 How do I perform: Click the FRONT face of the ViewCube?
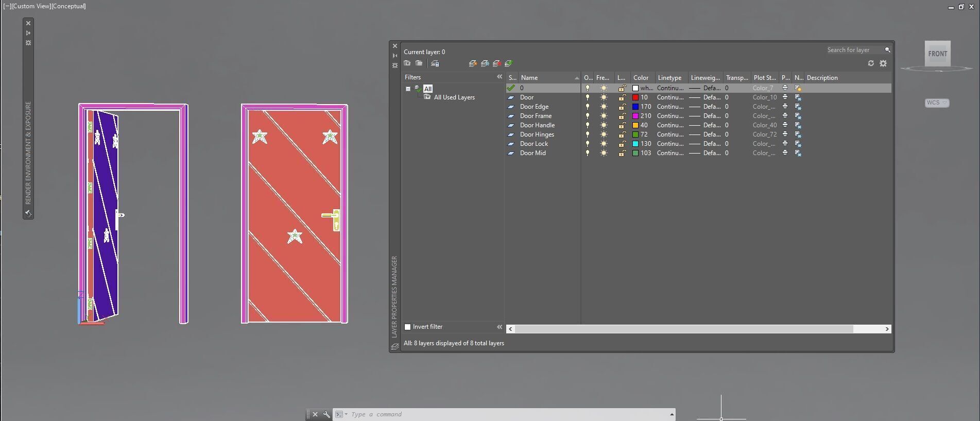tap(938, 54)
